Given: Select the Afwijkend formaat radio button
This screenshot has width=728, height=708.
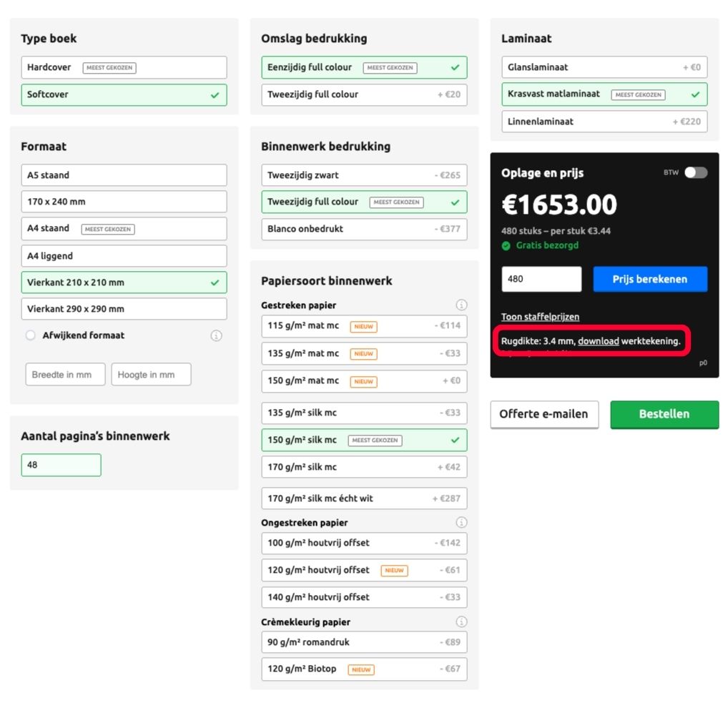Looking at the screenshot, I should click(31, 335).
